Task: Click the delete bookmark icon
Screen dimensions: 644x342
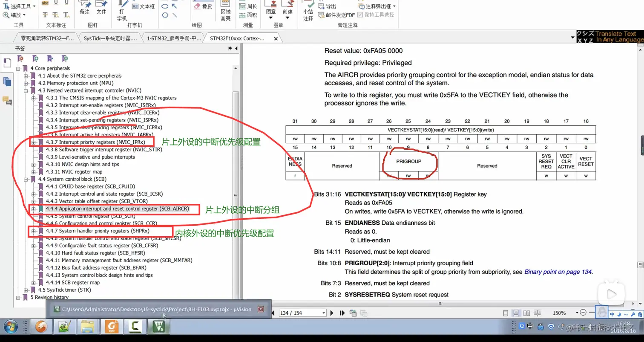Action: 20,58
